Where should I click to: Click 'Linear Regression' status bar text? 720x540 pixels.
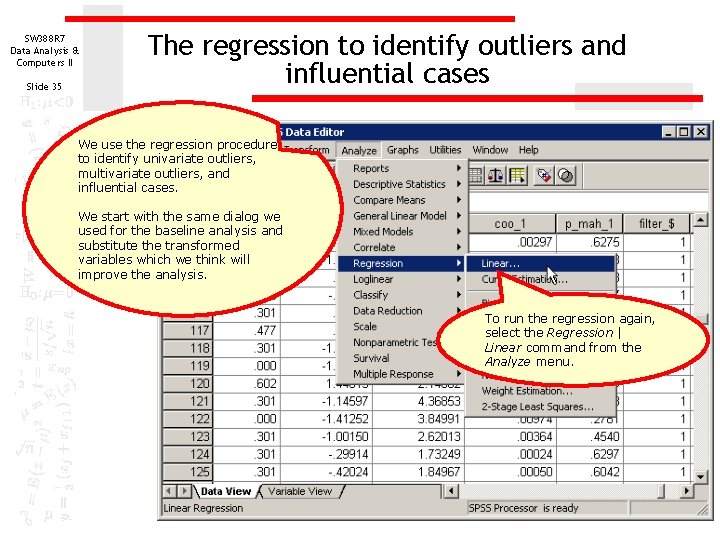pos(203,508)
